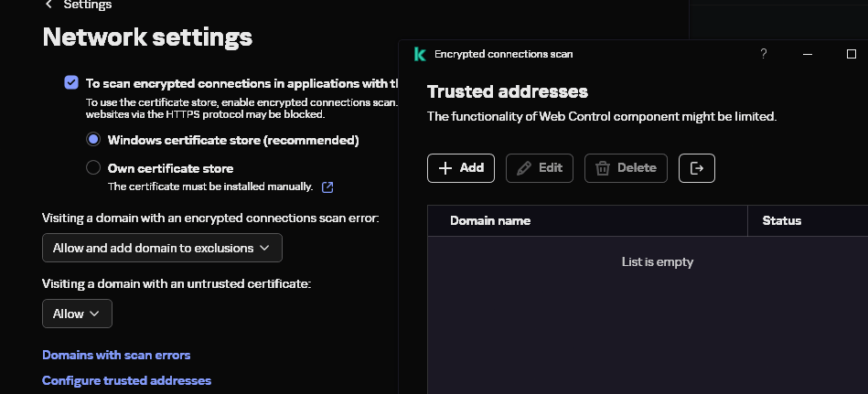Toggle the scan encrypted connections checkbox
The height and width of the screenshot is (394, 868).
(71, 82)
